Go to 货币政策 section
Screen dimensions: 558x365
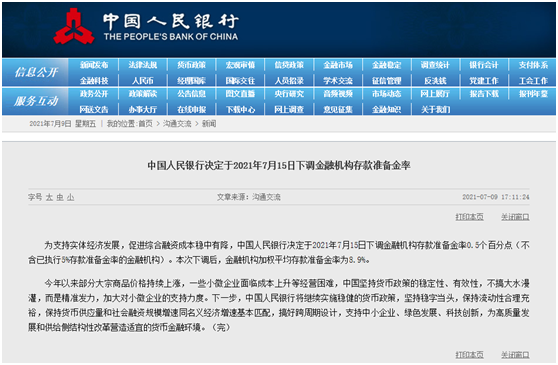click(x=191, y=65)
